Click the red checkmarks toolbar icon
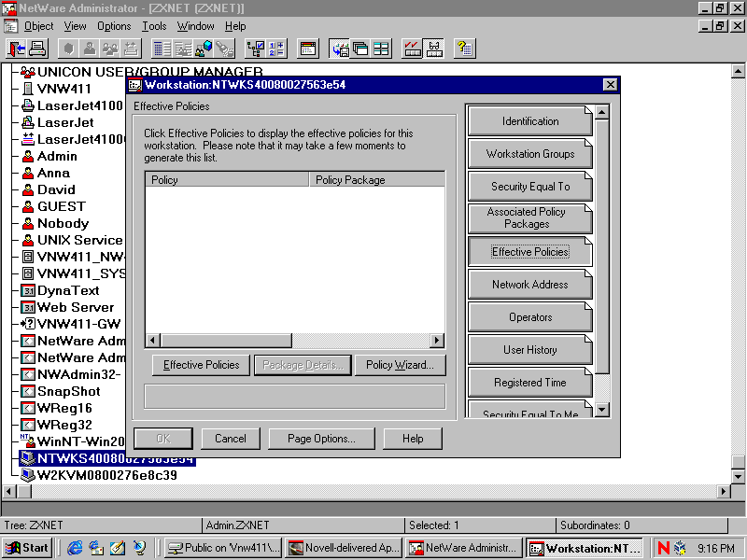747x560 pixels. (x=412, y=49)
